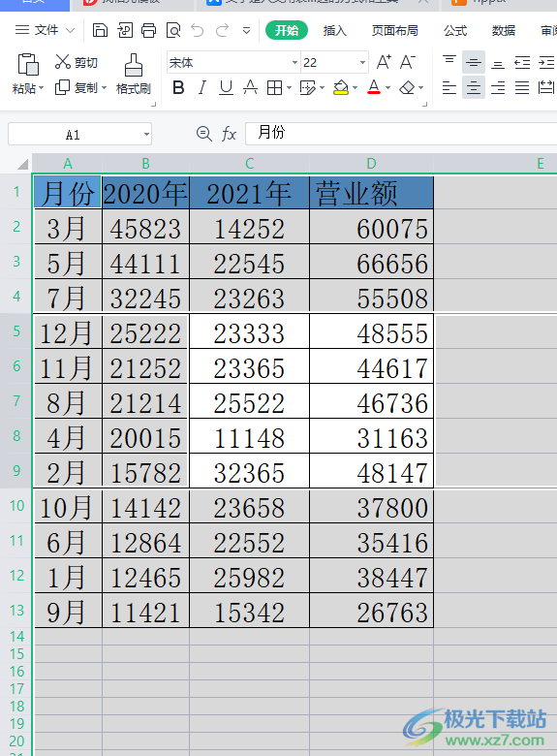This screenshot has height=756, width=557.
Task: Click the Cut scissors icon
Action: tap(63, 62)
